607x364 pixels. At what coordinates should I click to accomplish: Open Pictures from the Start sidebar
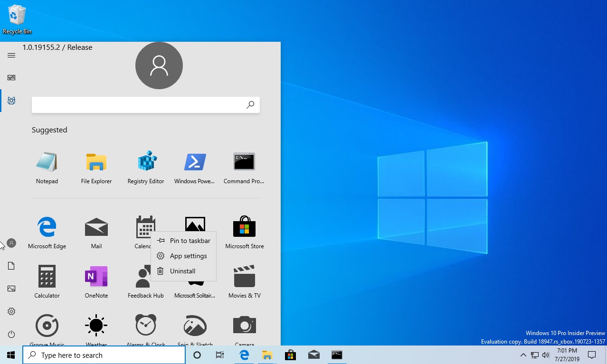[11, 288]
